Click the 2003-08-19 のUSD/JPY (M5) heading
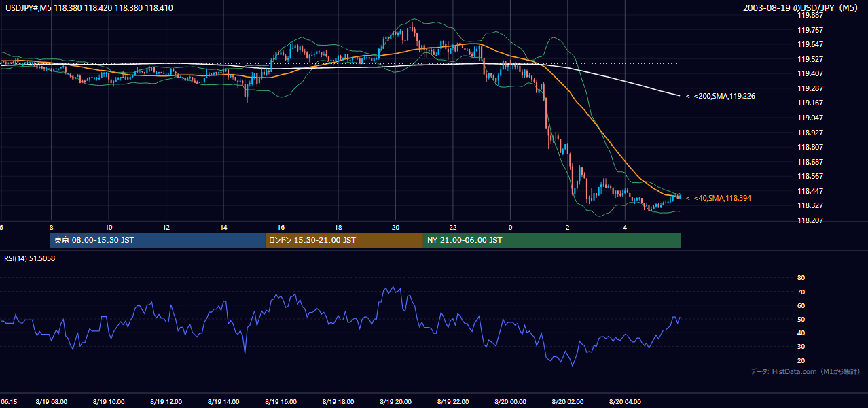The width and height of the screenshot is (868, 408). click(x=801, y=7)
